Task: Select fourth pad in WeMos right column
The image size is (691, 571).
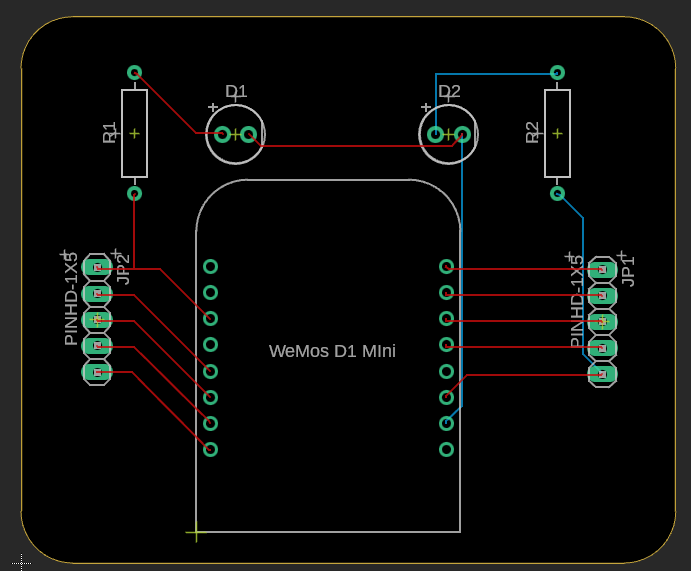Action: coord(446,345)
